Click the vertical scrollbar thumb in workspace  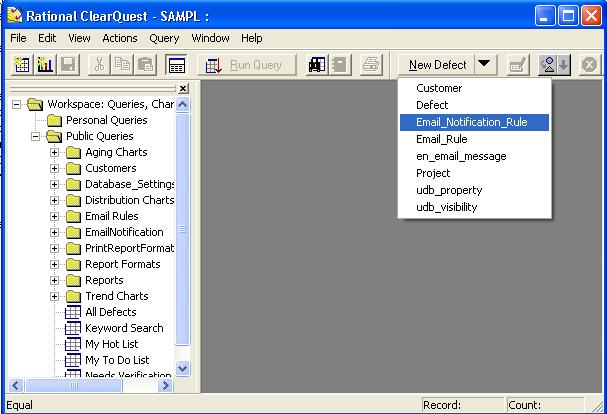click(x=182, y=228)
